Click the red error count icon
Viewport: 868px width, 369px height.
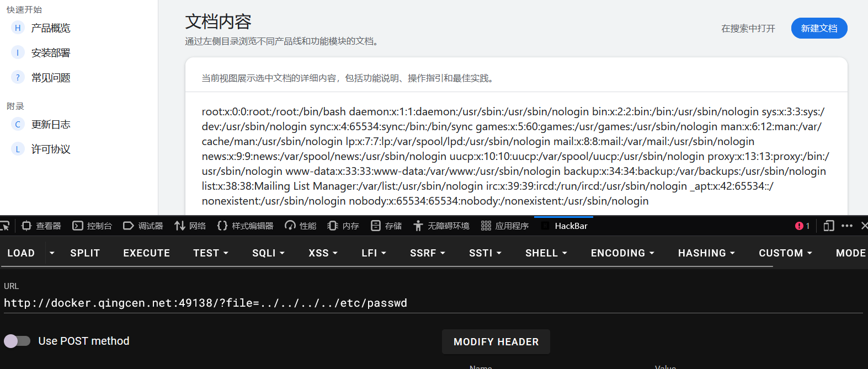tap(802, 226)
